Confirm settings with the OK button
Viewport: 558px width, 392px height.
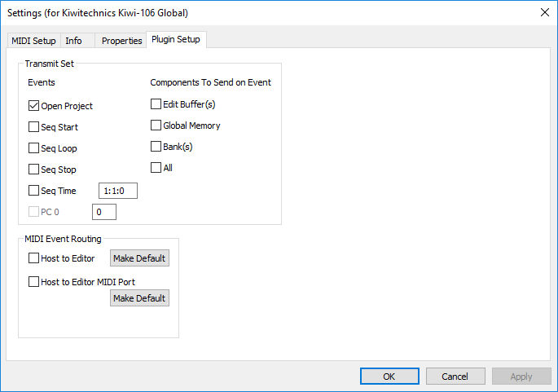click(389, 377)
